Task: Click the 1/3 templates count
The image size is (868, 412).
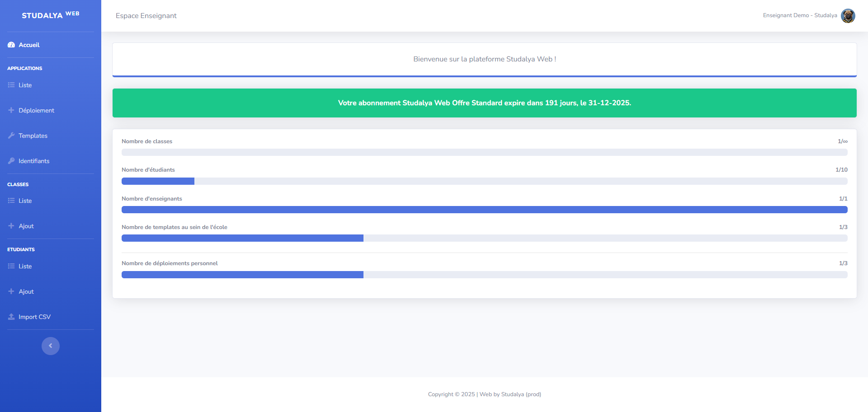Action: pos(843,227)
